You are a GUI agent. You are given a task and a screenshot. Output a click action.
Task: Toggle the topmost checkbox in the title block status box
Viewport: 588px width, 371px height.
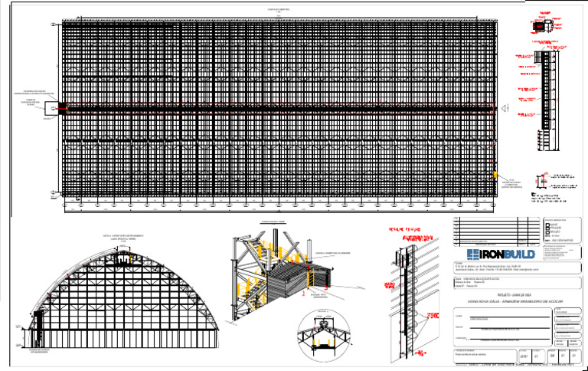point(547,224)
